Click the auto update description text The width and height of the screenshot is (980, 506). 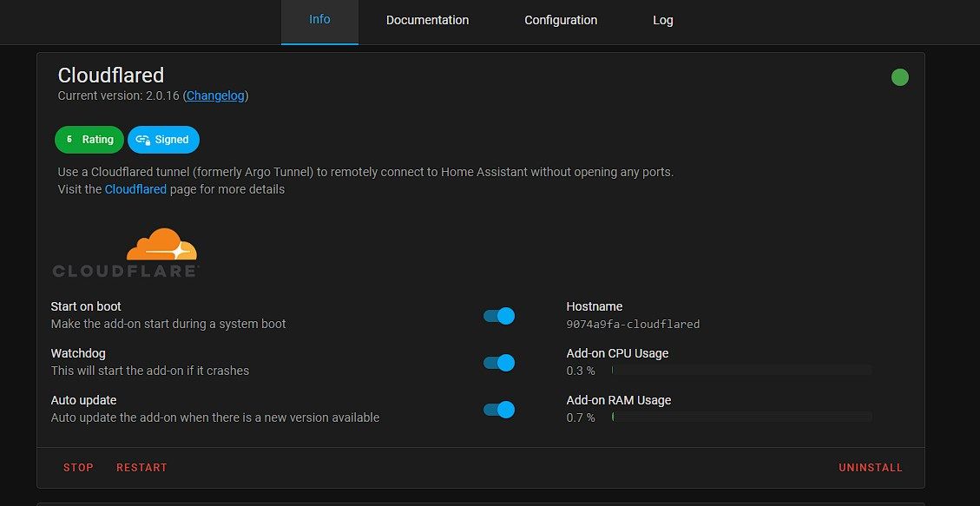pos(215,417)
